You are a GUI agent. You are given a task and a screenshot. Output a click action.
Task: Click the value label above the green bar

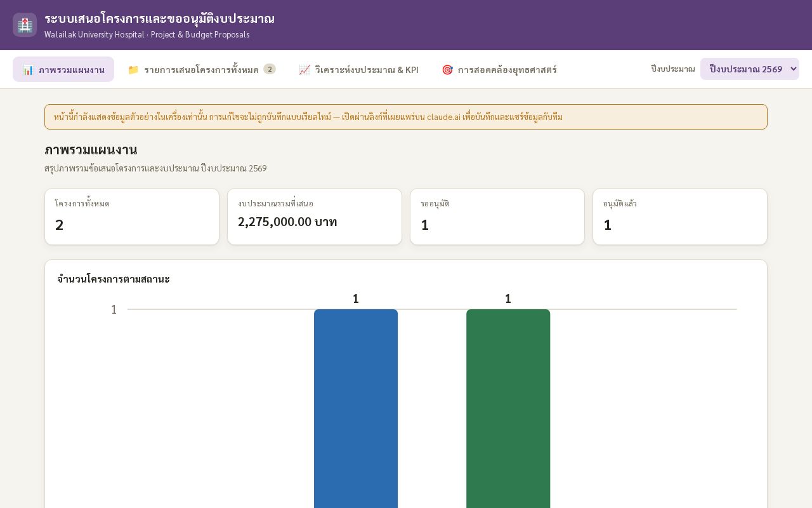click(x=508, y=298)
